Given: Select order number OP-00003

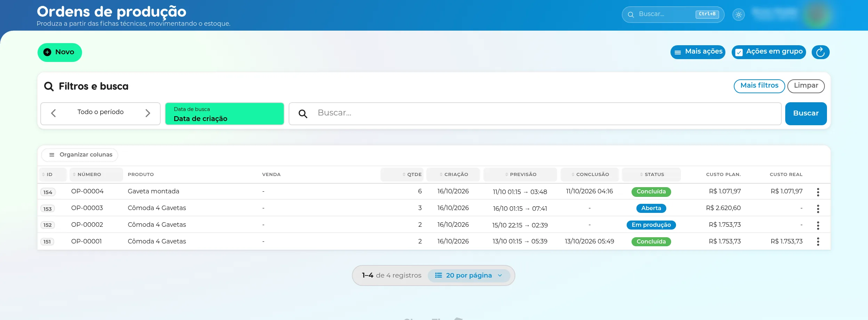Looking at the screenshot, I should tap(87, 208).
